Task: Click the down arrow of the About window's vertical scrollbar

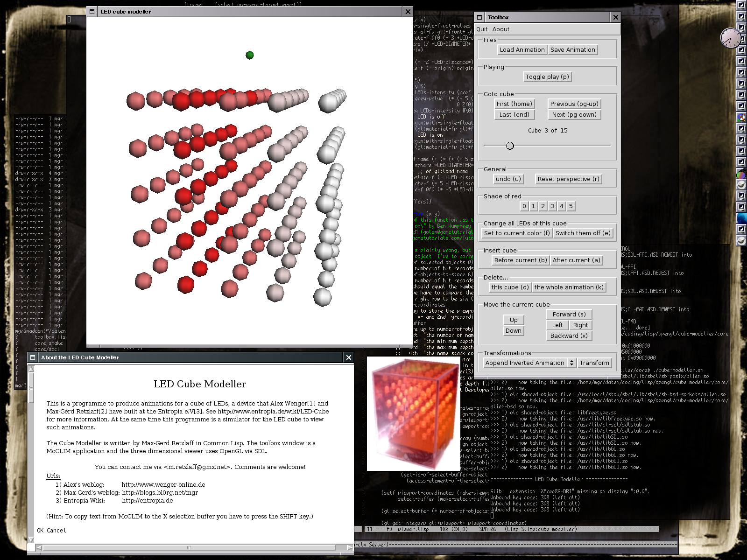Action: pyautogui.click(x=31, y=539)
